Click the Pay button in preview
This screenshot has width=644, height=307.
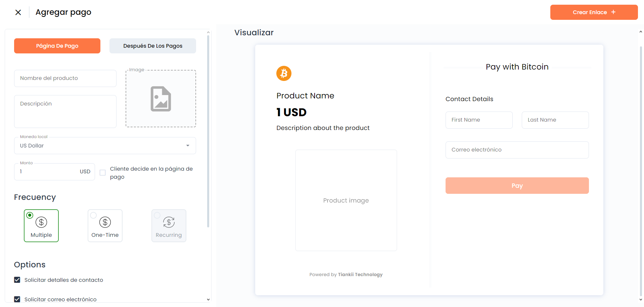pos(517,185)
